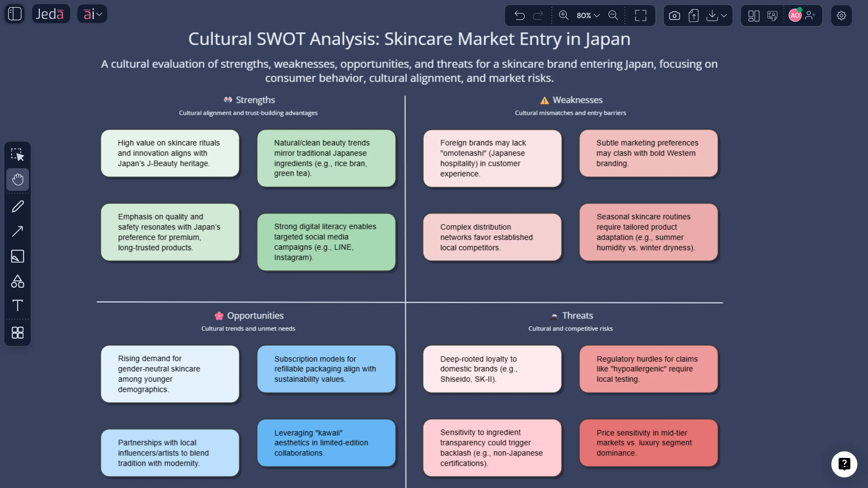Click the Redo icon
Image resolution: width=868 pixels, height=488 pixels.
coord(538,15)
